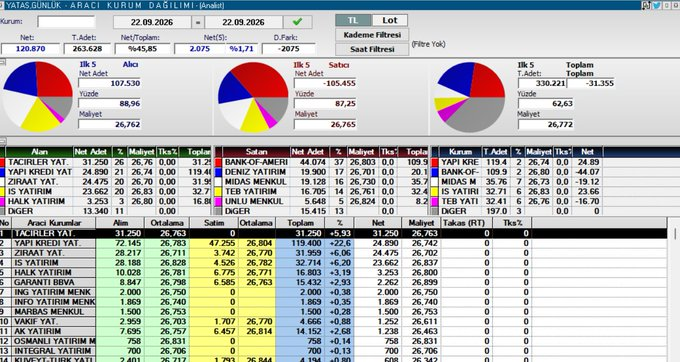Click IS YATIRIM in the Alan table
The image size is (680, 362).
pyautogui.click(x=29, y=191)
